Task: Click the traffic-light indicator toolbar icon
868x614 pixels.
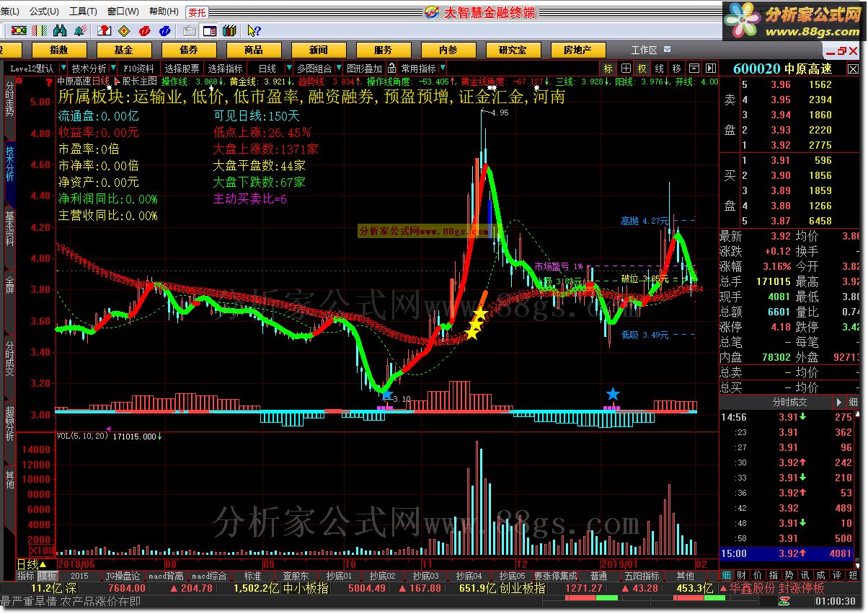Action: coord(19,30)
